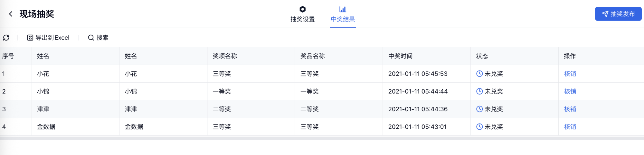This screenshot has height=155, width=644.
Task: Click the horizontal scrollbar below the table
Action: (x=322, y=138)
